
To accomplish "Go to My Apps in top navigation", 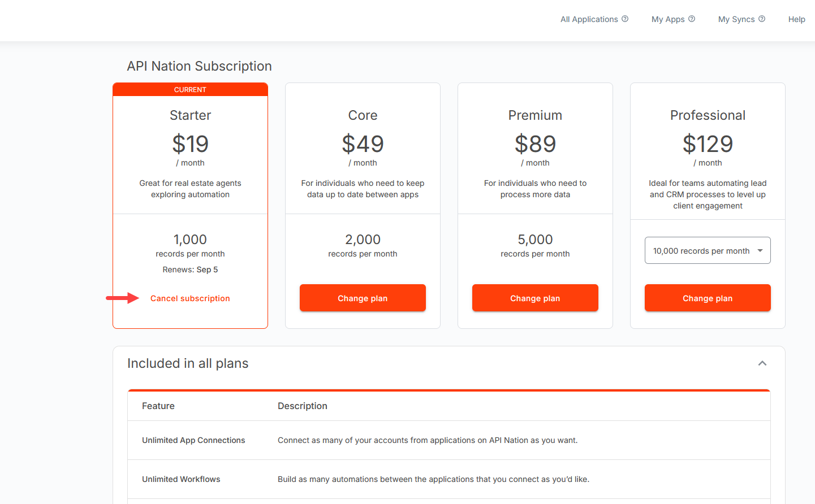I will (x=667, y=19).
